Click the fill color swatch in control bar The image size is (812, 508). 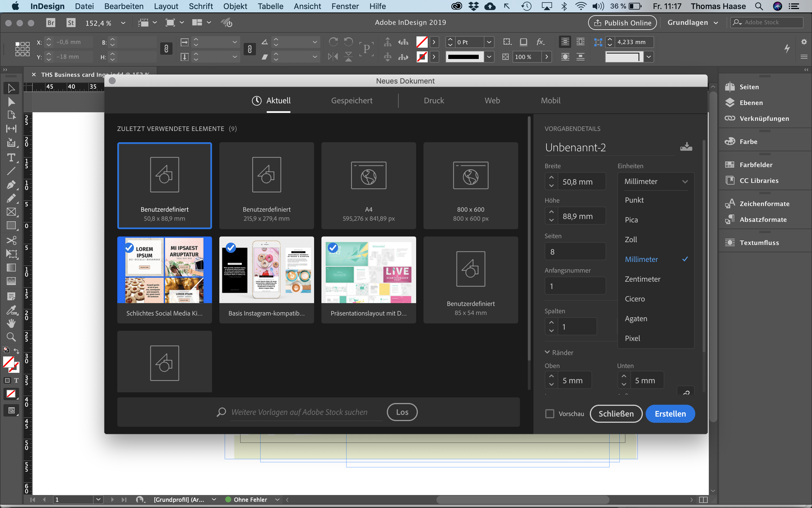click(x=422, y=42)
